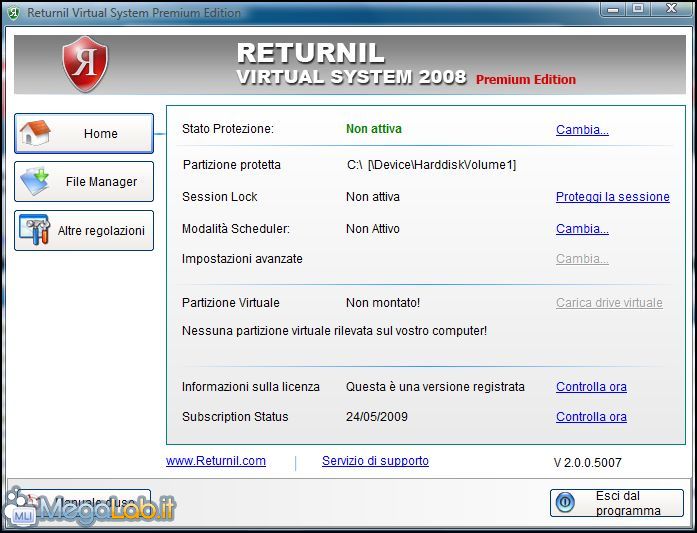697x533 pixels.
Task: Click the 'Session Lock' label
Action: coord(220,196)
